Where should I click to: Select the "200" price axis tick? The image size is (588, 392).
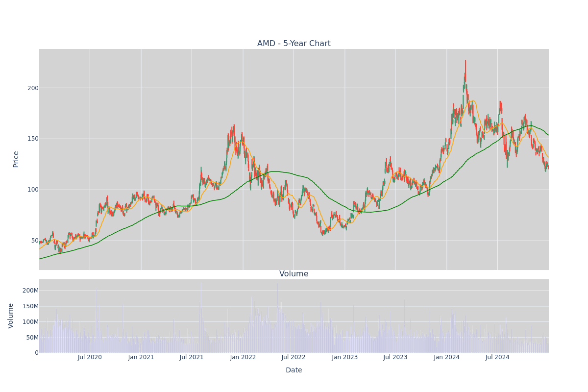(33, 88)
